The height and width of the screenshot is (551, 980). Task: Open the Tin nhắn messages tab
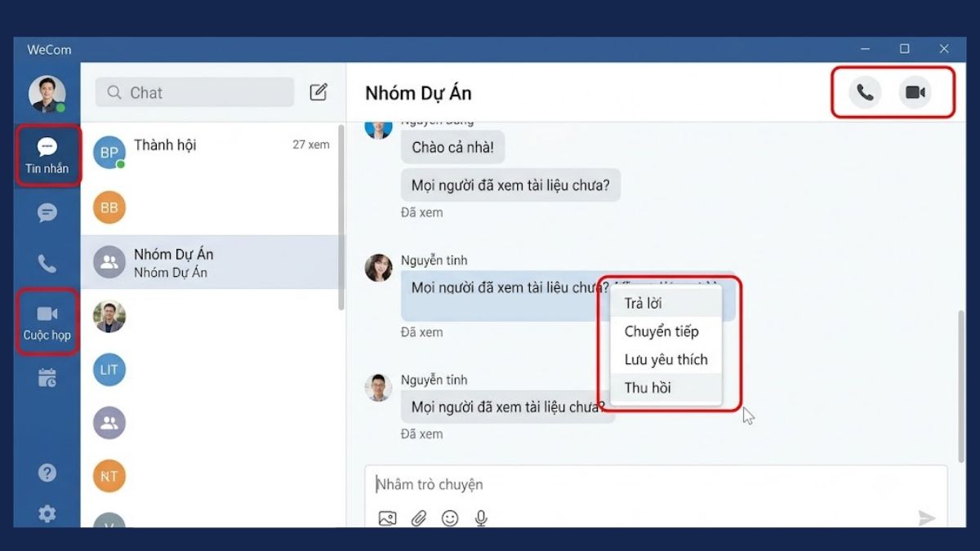pyautogui.click(x=47, y=155)
